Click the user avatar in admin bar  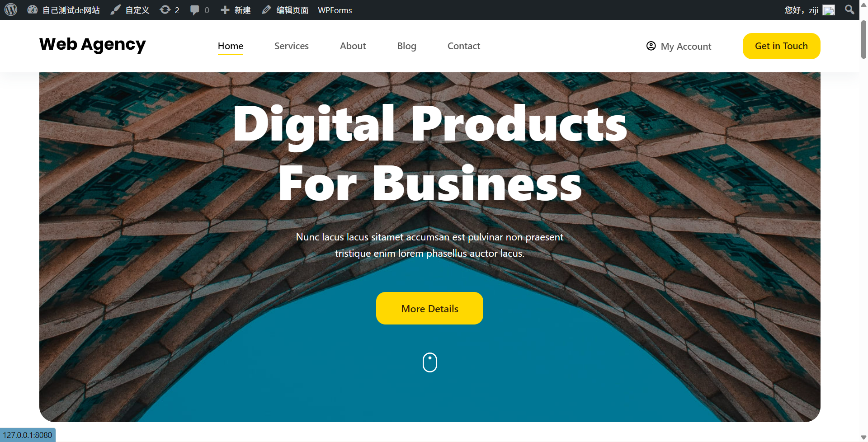(x=829, y=10)
